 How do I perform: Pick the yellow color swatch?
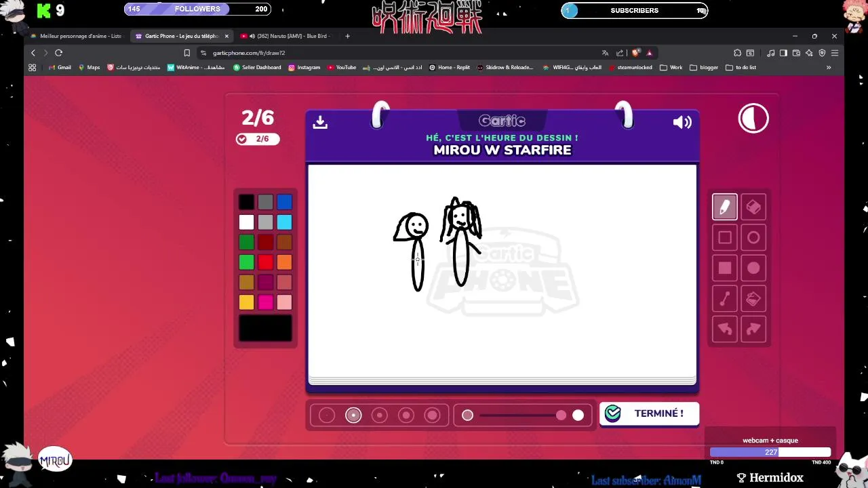(x=246, y=302)
